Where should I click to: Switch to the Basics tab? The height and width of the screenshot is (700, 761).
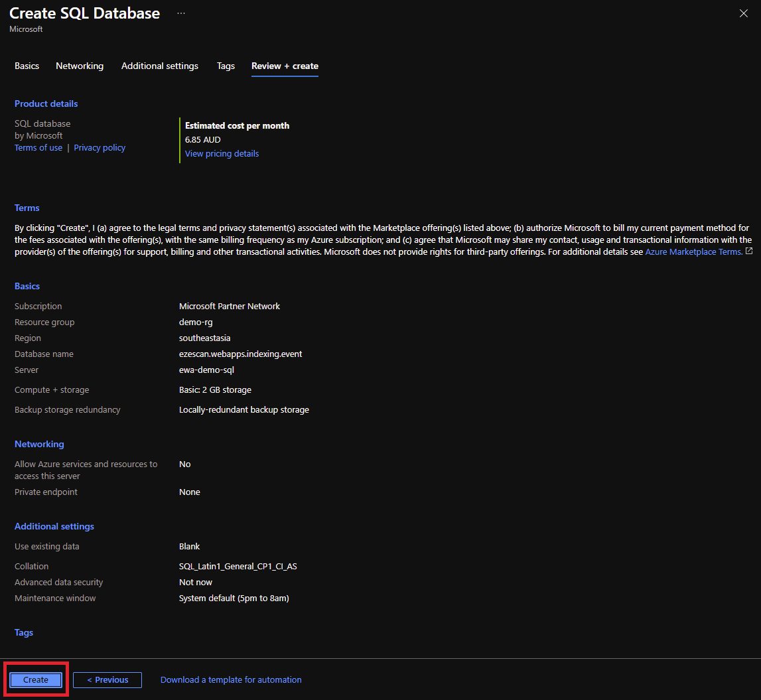click(x=27, y=66)
